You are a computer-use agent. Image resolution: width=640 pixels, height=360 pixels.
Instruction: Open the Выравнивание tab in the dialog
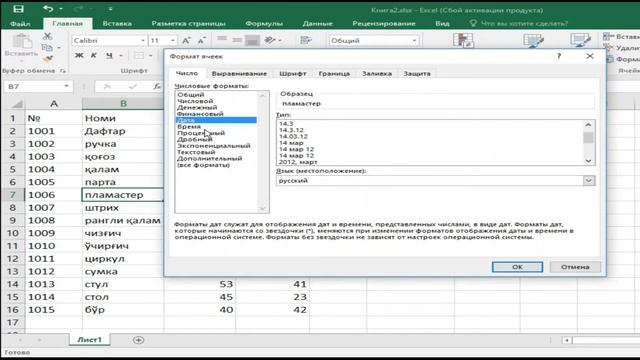pyautogui.click(x=239, y=73)
